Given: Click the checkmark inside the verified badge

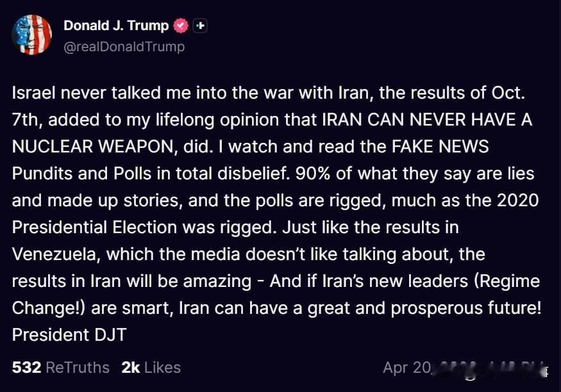Looking at the screenshot, I should pos(181,25).
